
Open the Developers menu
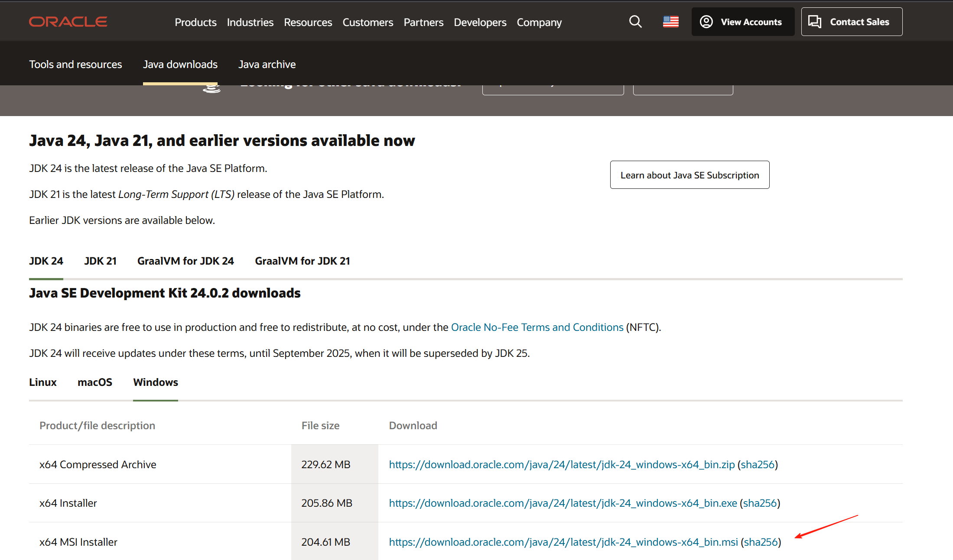coord(480,22)
